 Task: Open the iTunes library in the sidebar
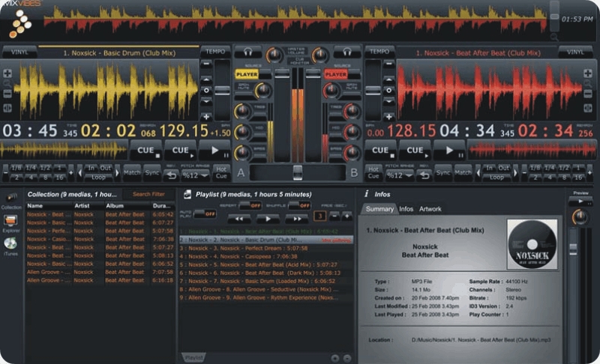click(10, 244)
